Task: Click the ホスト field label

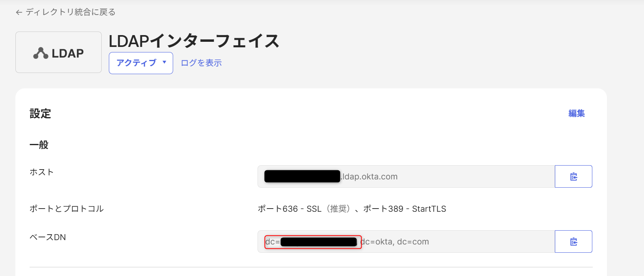Action: 41,172
